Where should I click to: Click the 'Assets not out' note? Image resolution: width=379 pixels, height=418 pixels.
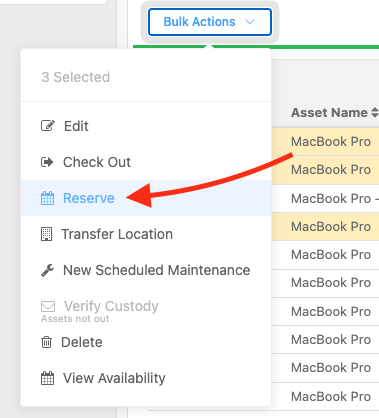coord(75,319)
